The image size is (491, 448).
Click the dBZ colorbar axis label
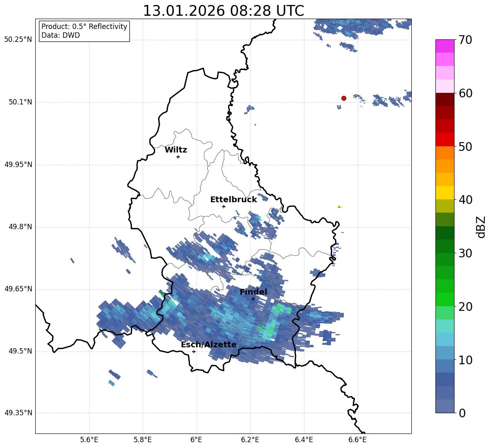(x=481, y=227)
